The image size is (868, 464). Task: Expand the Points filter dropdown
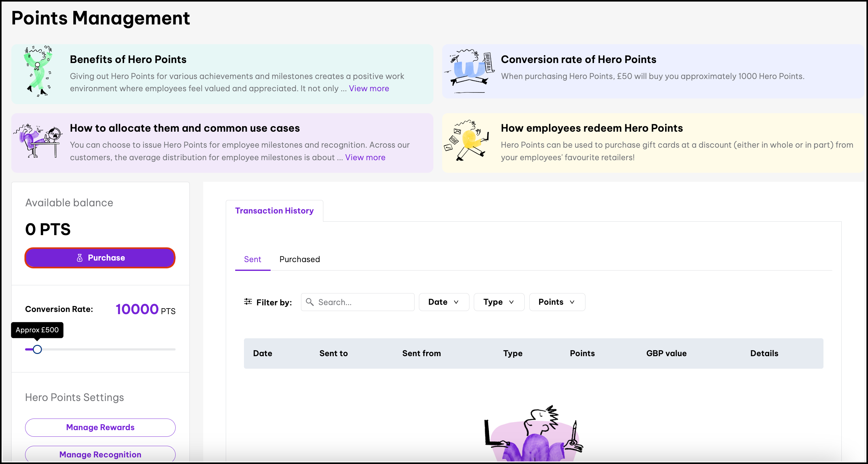tap(557, 302)
